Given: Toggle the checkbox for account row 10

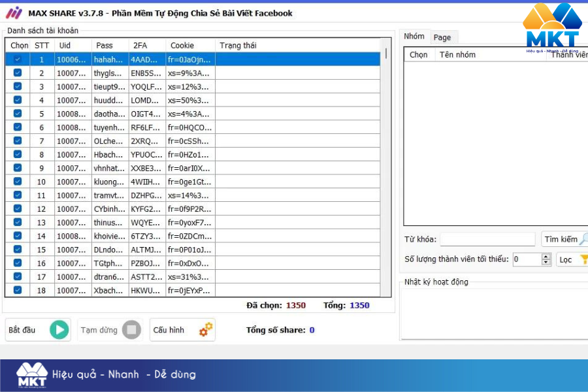Looking at the screenshot, I should tap(18, 181).
